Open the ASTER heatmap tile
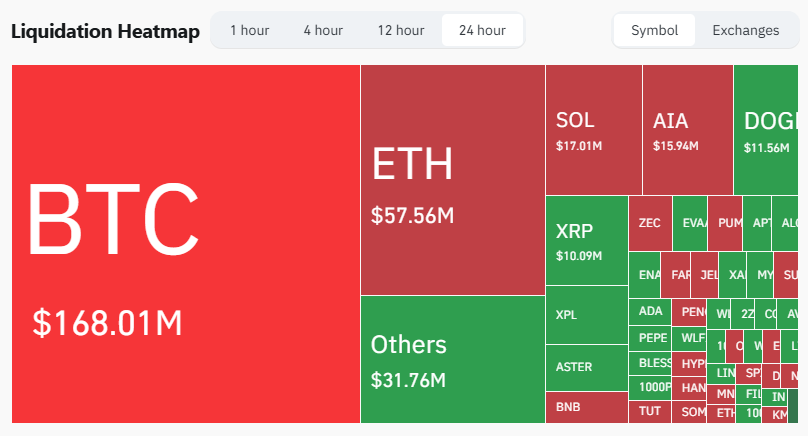 click(x=586, y=367)
